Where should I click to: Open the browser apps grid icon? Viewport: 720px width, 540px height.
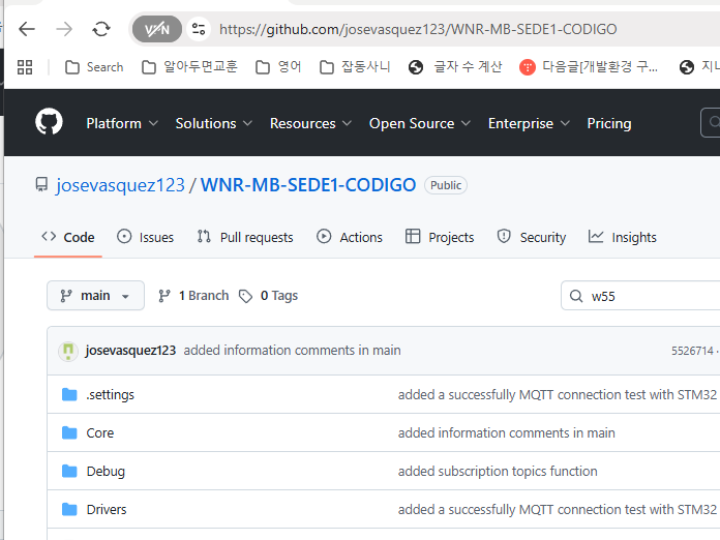25,67
